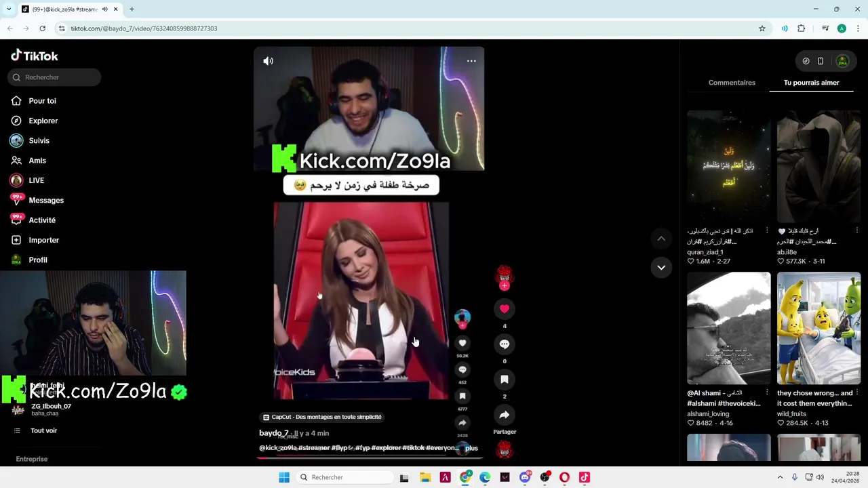
Task: Save the video with the bookmark icon
Action: coord(505,380)
